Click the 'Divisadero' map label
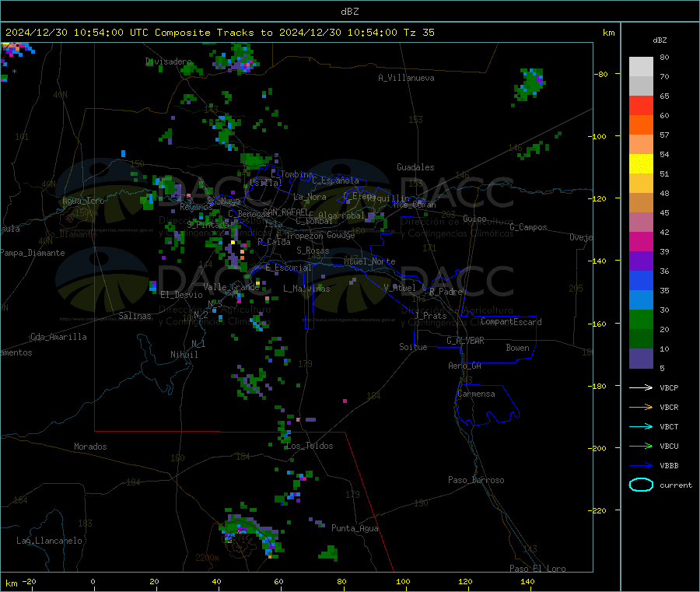This screenshot has height=592, width=700. pyautogui.click(x=169, y=61)
